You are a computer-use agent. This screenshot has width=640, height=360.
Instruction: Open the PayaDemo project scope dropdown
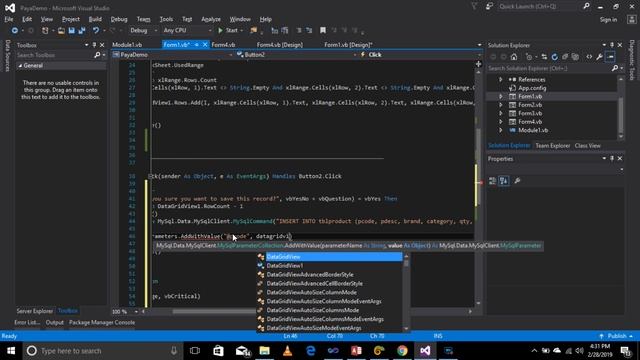(172, 55)
